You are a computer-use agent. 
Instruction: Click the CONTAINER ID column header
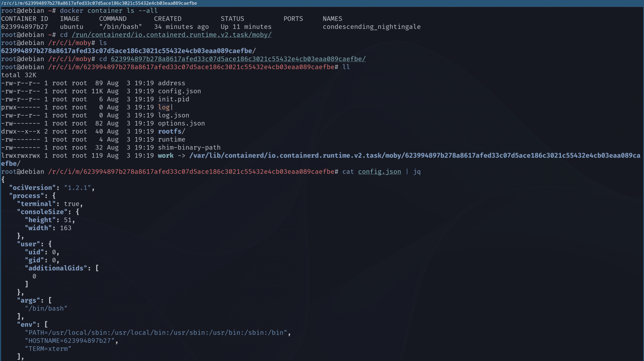tap(24, 19)
